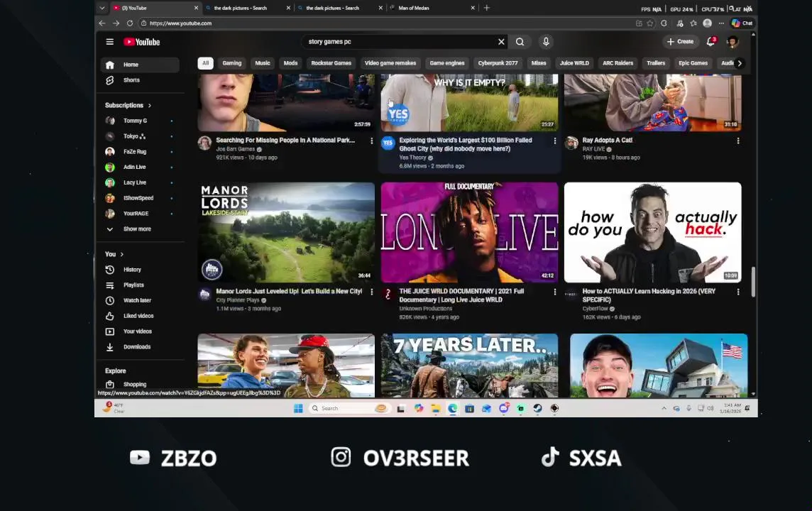The image size is (812, 511).
Task: Open options for Manor Lords video
Action: coord(371,292)
